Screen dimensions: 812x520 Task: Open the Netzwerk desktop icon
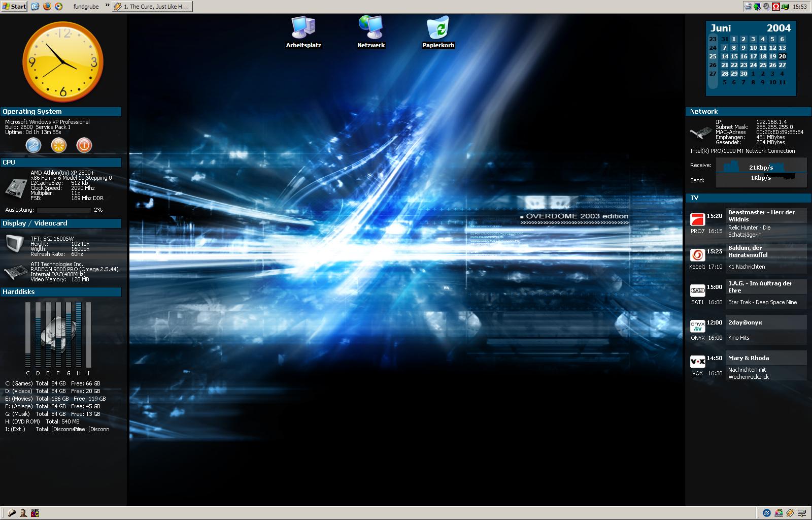tap(370, 28)
